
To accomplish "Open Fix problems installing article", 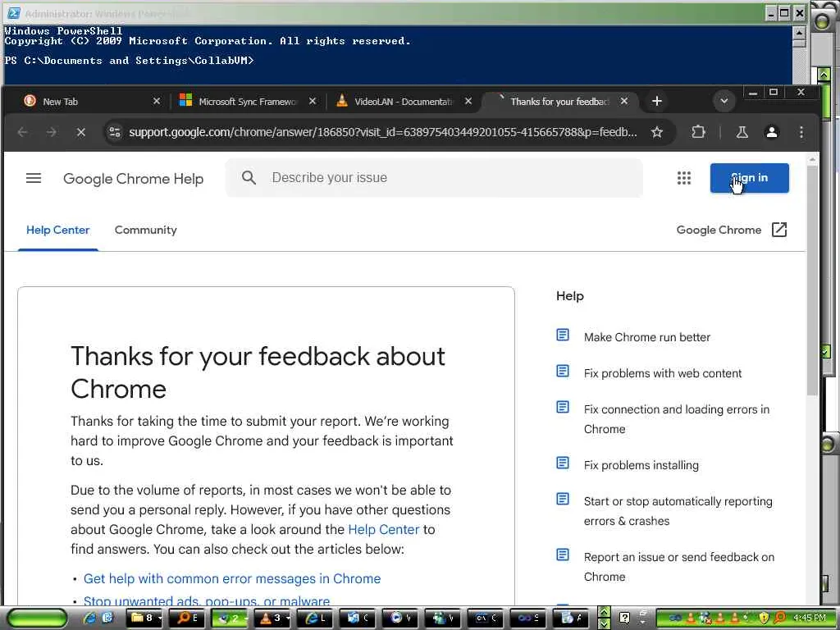I will [x=641, y=465].
